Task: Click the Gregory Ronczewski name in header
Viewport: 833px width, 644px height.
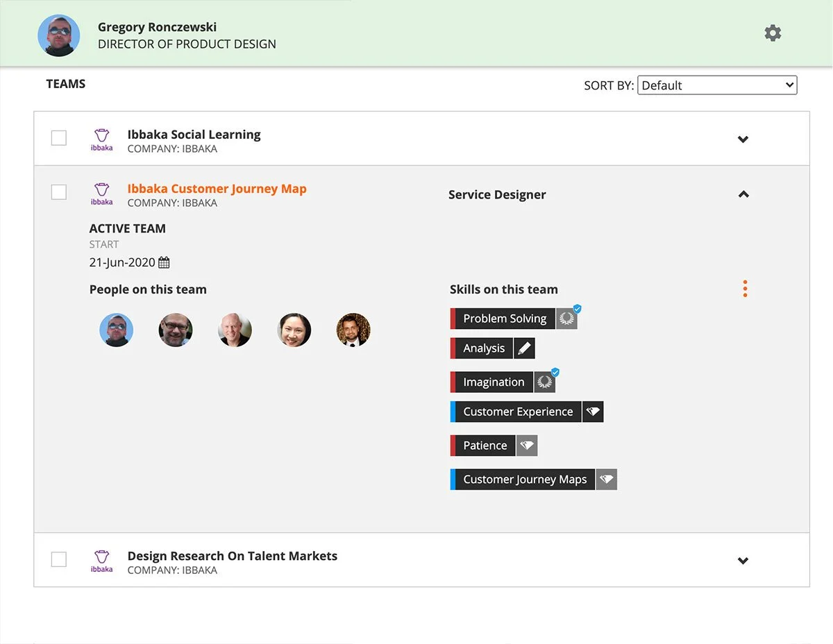Action: point(157,27)
